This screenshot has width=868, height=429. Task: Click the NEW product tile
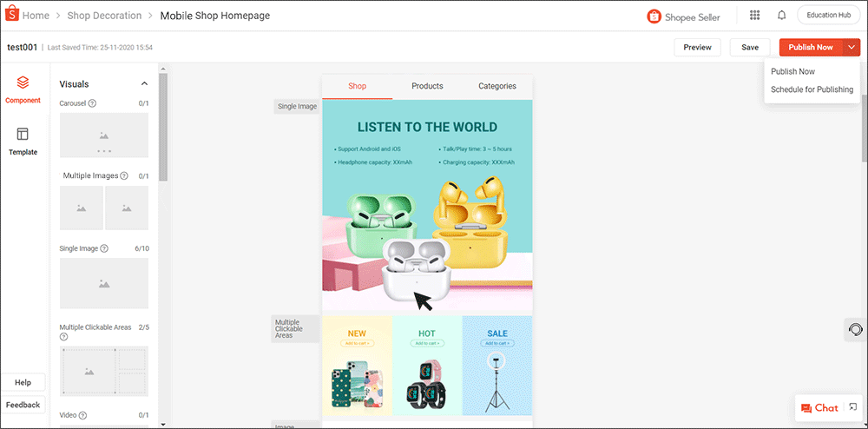tap(357, 366)
